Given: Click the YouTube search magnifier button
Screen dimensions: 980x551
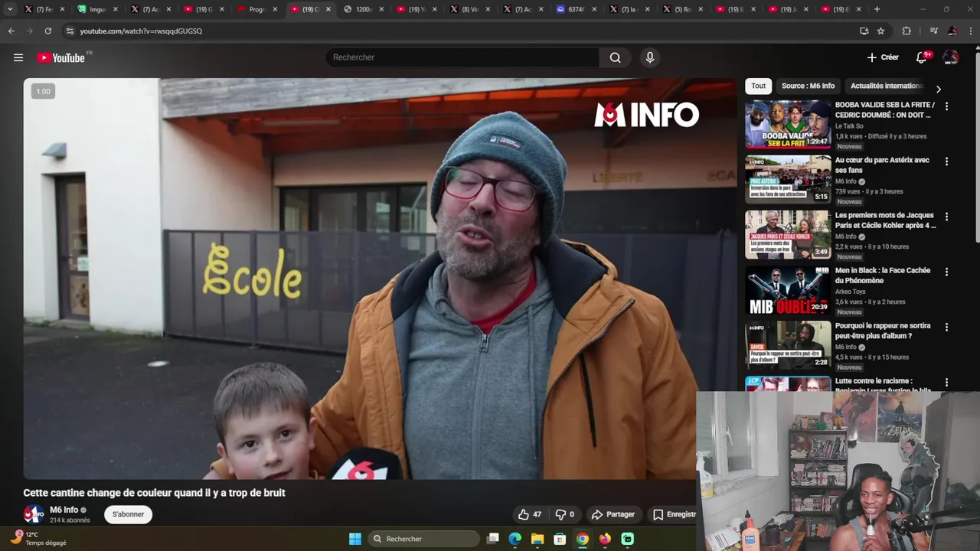Looking at the screenshot, I should [x=615, y=57].
